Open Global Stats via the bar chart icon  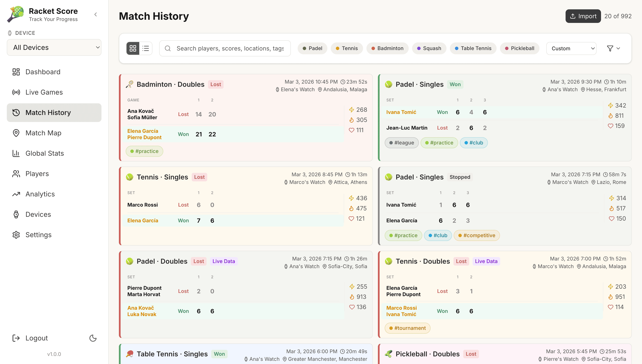(x=16, y=153)
